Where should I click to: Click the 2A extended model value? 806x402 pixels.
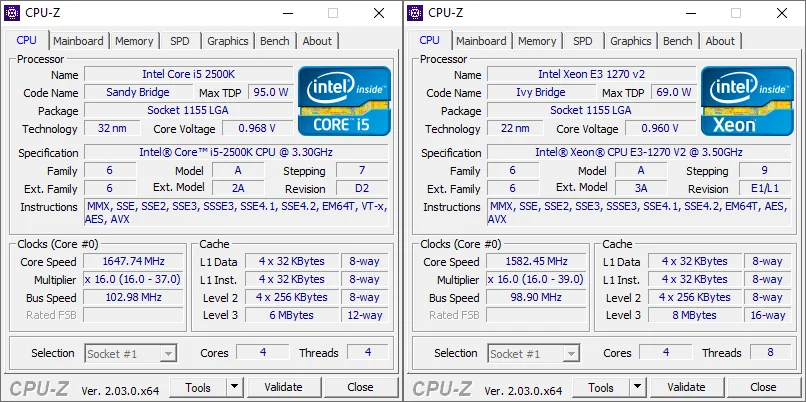(238, 188)
